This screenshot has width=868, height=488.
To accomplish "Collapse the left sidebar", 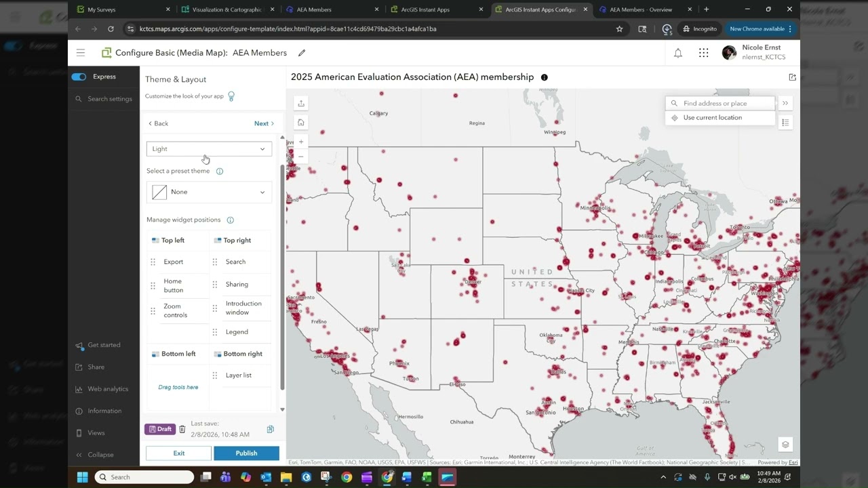I will point(95,455).
